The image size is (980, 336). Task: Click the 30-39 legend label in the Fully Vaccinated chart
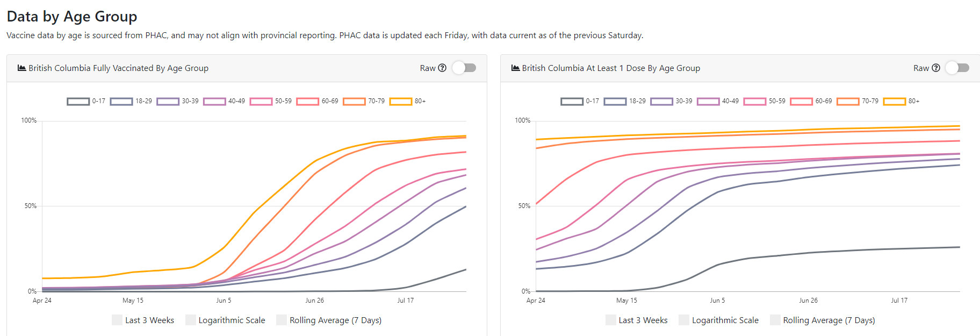[190, 101]
